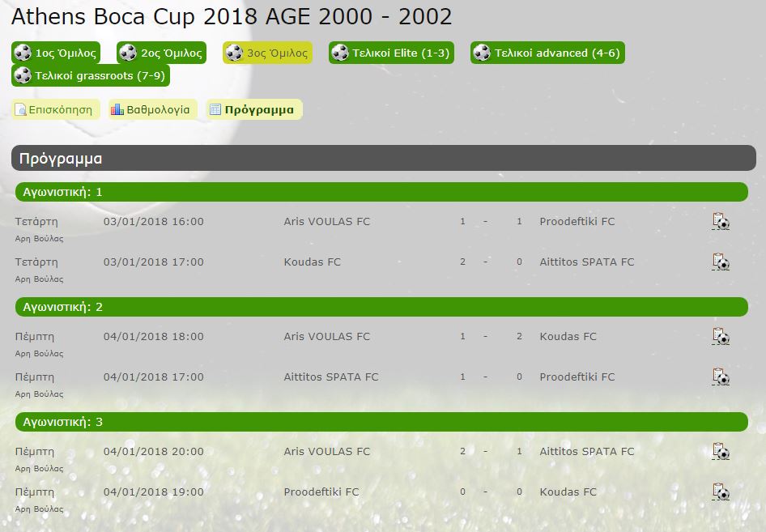Open Τελικοί Elite (1-3) finals
The height and width of the screenshot is (532, 766).
pos(391,53)
